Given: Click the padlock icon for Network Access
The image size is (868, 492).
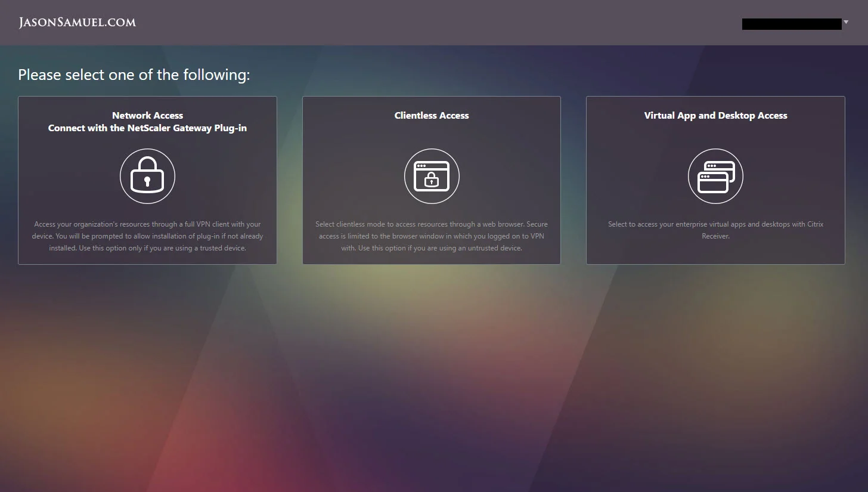Looking at the screenshot, I should (147, 176).
